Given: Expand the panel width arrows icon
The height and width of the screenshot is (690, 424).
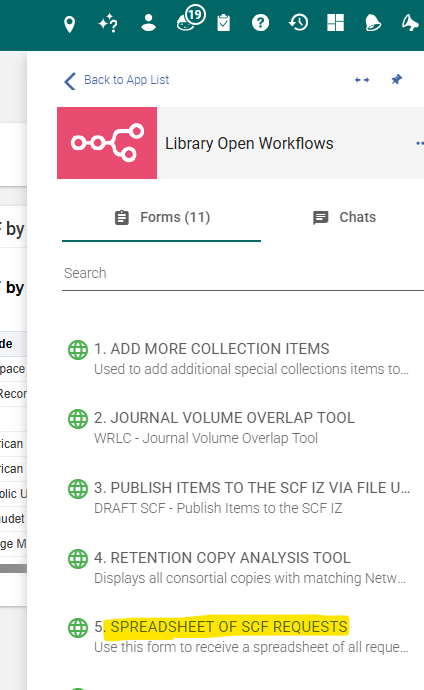Looking at the screenshot, I should tap(362, 80).
